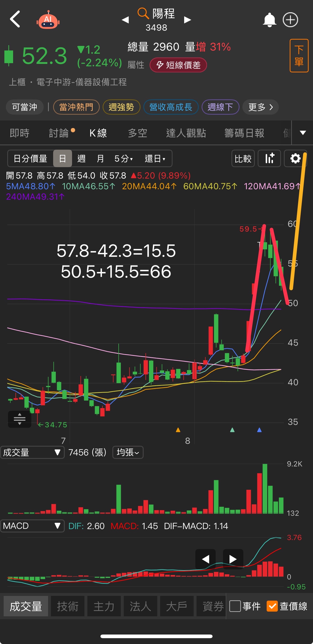This screenshot has height=644, width=313.
Task: Open the AI robot assistant
Action: (x=48, y=20)
